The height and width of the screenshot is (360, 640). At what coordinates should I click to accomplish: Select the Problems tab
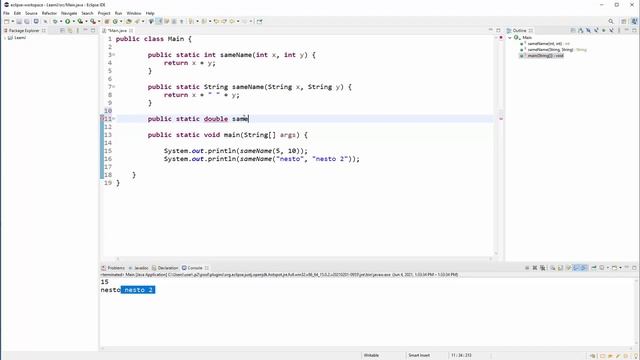(x=113, y=268)
